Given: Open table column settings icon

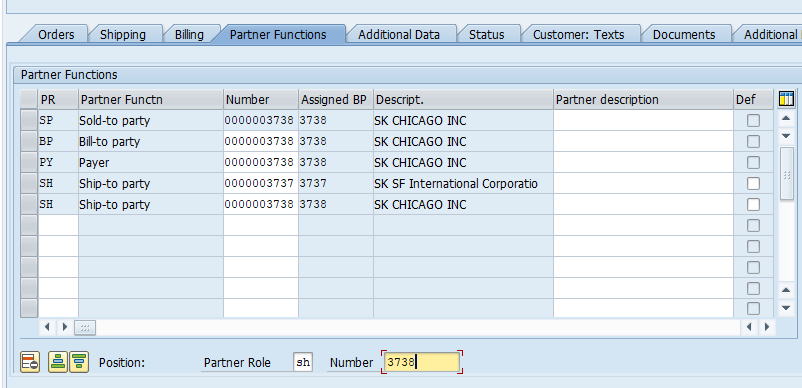Looking at the screenshot, I should click(x=786, y=99).
